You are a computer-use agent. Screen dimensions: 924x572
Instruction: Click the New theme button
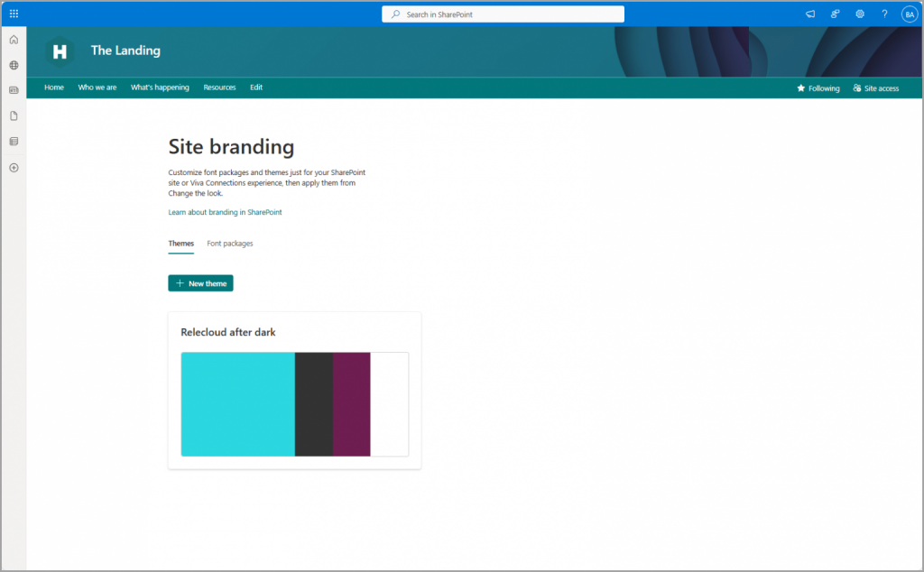[200, 283]
